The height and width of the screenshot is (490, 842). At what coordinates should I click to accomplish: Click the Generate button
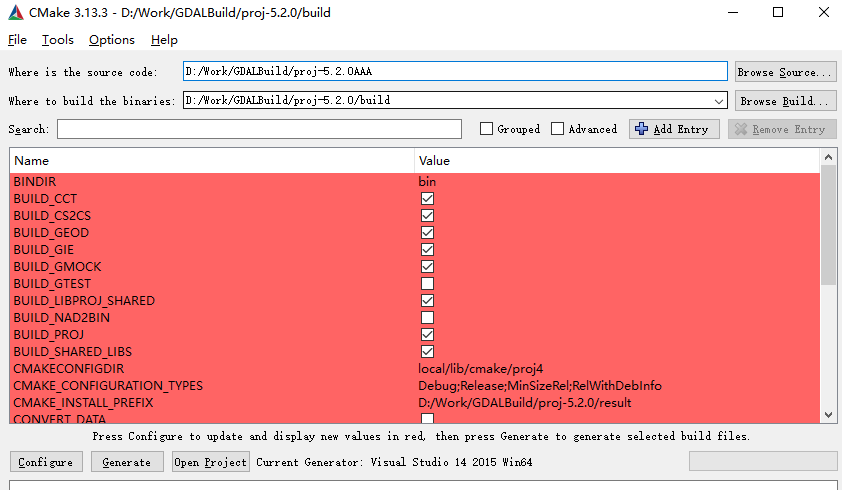[x=127, y=462]
